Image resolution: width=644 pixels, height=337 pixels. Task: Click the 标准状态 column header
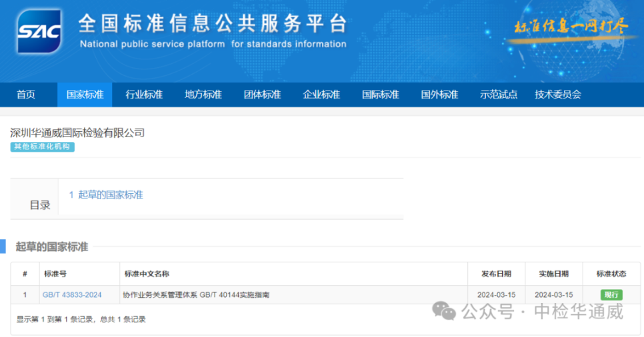click(611, 274)
